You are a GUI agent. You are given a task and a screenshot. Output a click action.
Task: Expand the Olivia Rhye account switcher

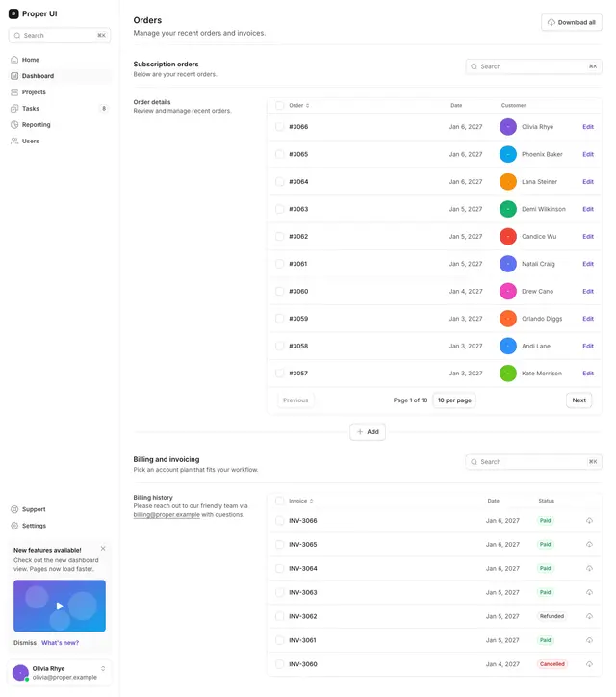[x=103, y=668]
